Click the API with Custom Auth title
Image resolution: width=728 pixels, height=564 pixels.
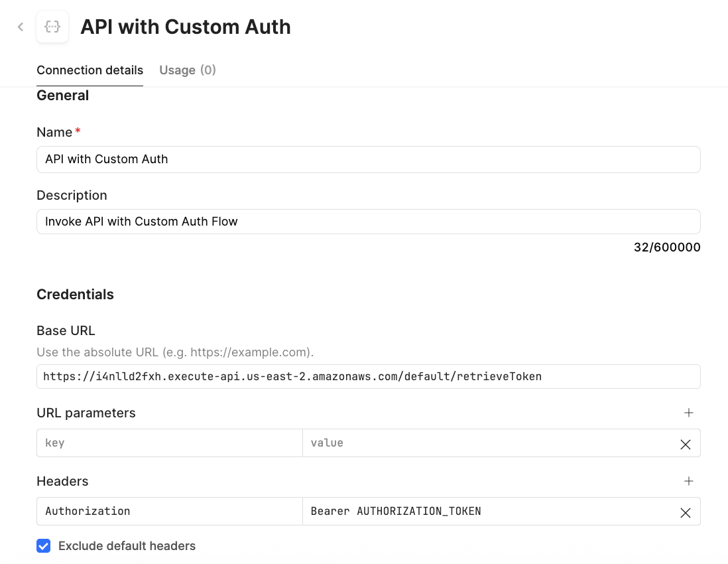point(186,27)
